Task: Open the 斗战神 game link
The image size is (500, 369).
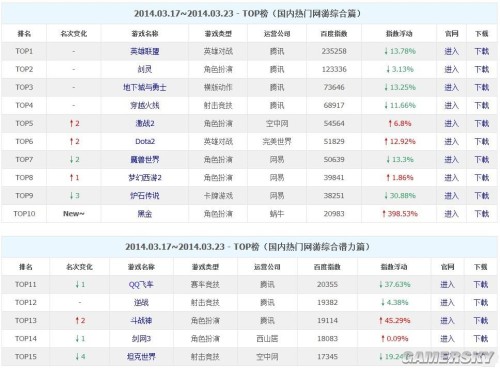Action: [x=141, y=320]
